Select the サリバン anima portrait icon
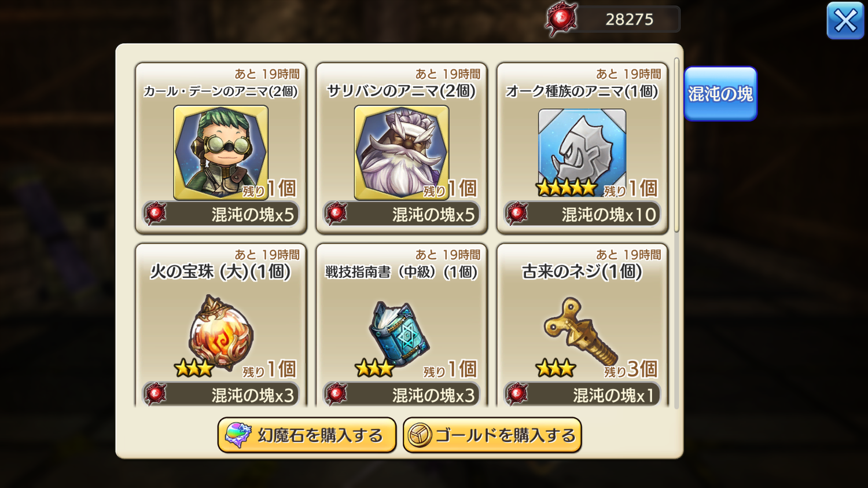 pos(402,152)
